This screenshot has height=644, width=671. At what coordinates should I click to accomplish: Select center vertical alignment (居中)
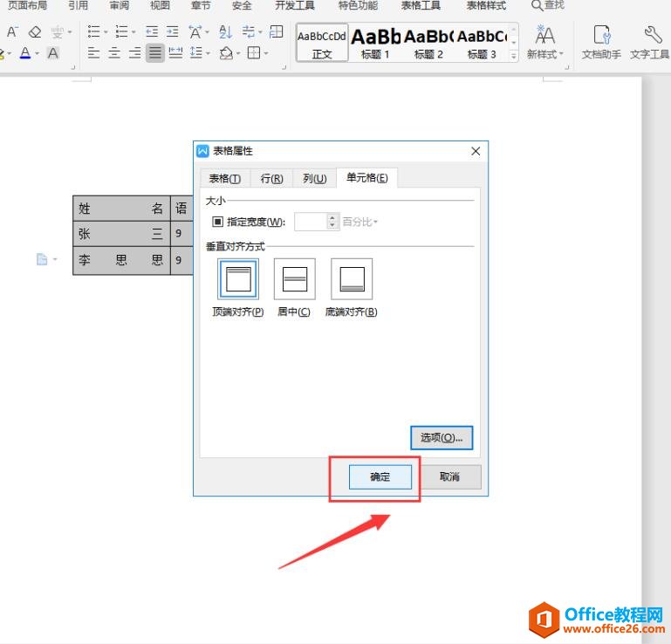tap(295, 279)
